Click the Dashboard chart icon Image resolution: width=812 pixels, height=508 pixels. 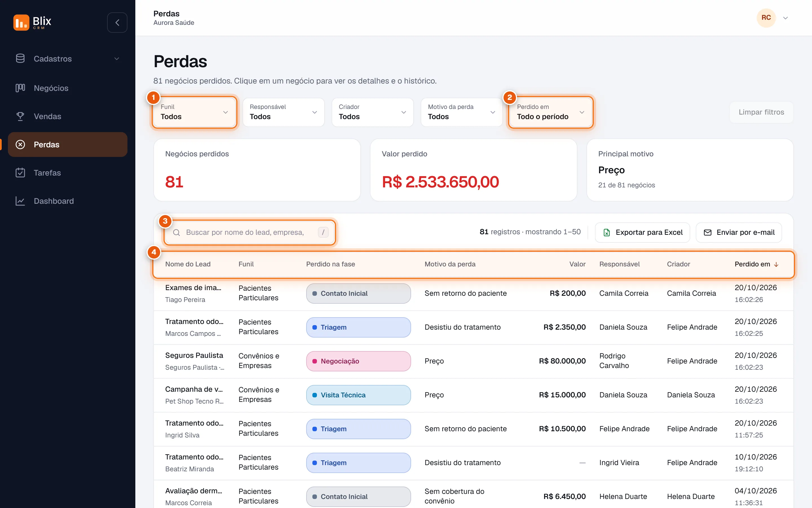(x=20, y=201)
